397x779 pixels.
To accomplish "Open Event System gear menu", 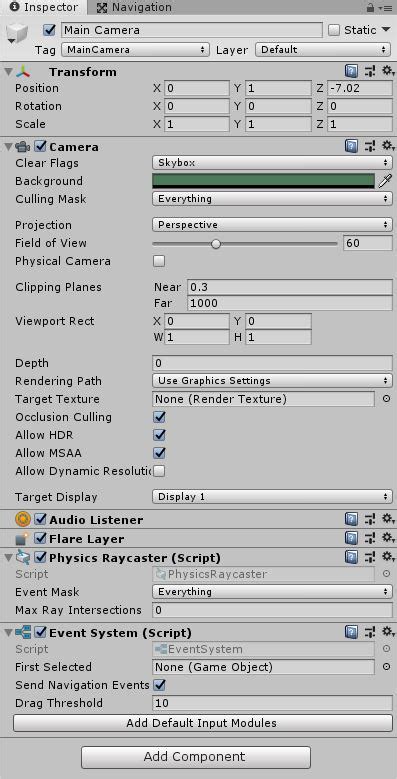I will point(388,632).
